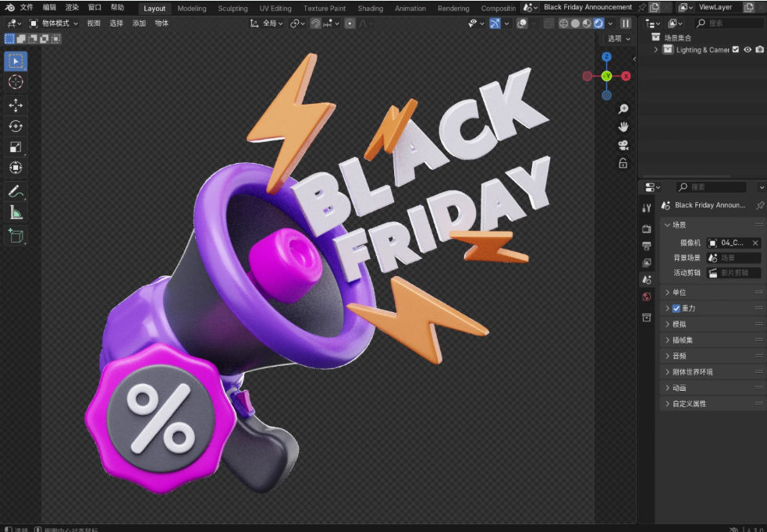Viewport: 767px width, 532px height.
Task: Toggle viewport overlays button
Action: click(522, 23)
